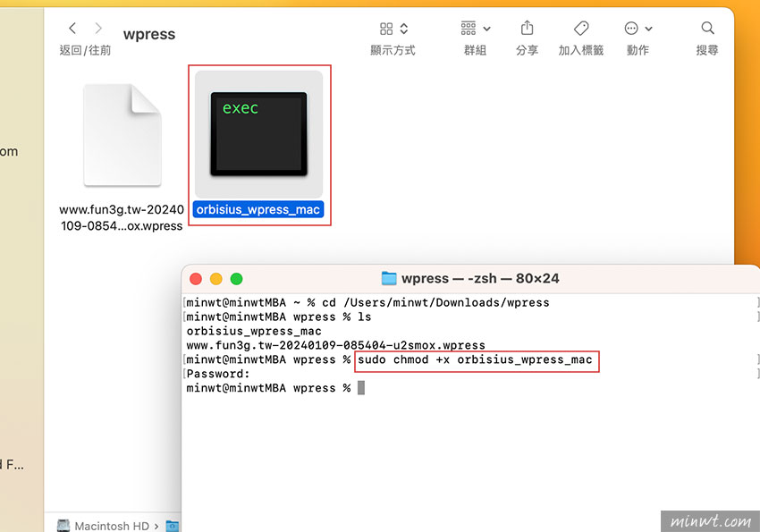
Task: Click the Terminal window title text
Action: click(x=480, y=279)
